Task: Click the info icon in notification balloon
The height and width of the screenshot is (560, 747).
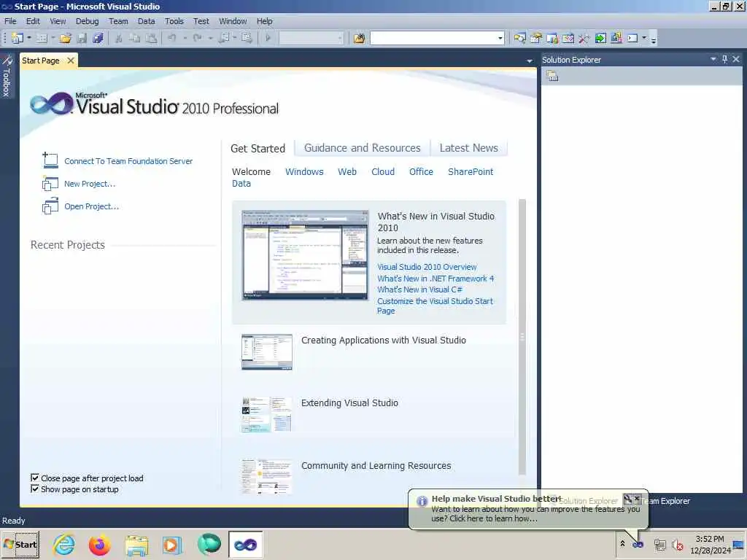Action: 422,501
